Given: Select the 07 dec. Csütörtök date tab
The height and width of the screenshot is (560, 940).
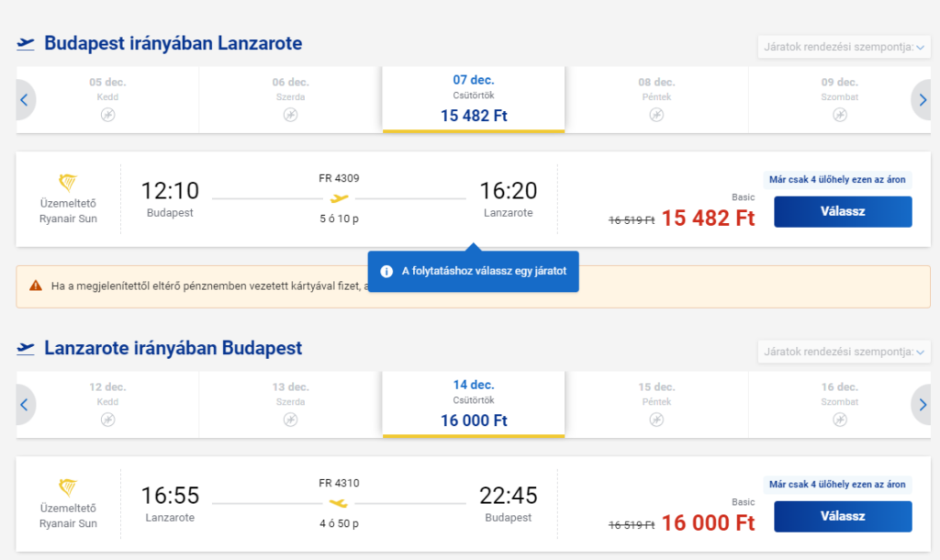Looking at the screenshot, I should pos(474,99).
